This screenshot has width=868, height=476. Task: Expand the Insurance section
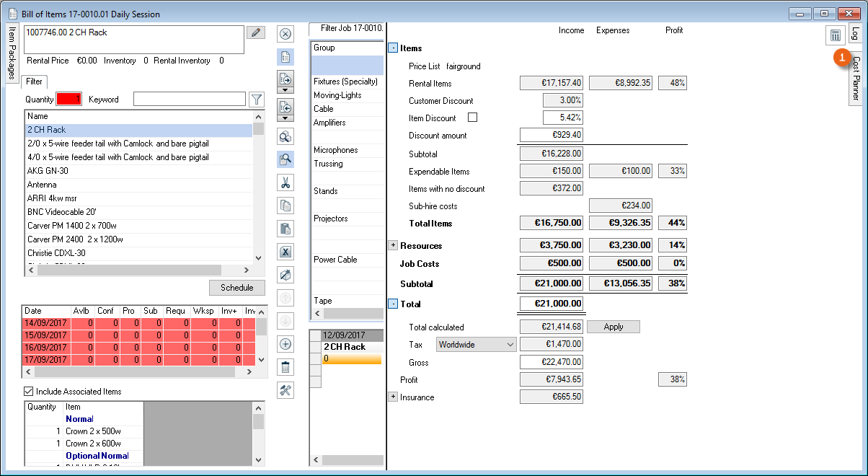pos(393,397)
